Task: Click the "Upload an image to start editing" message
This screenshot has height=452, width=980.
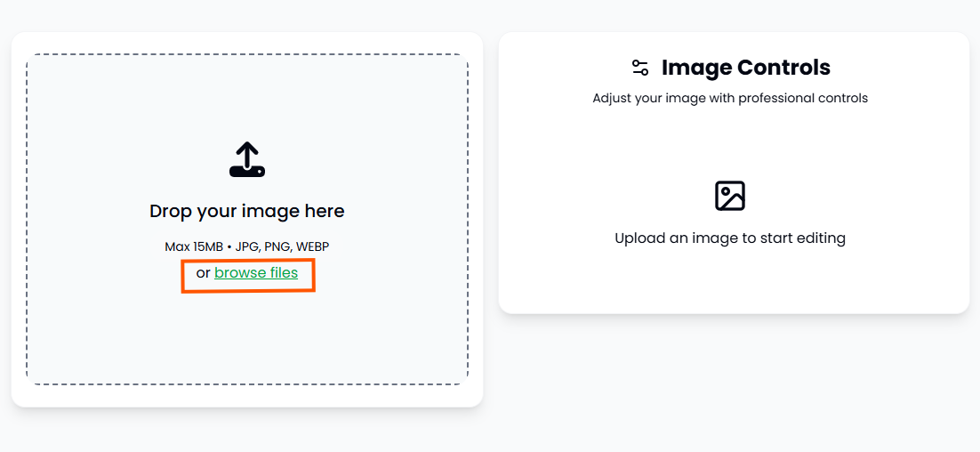Action: pyautogui.click(x=729, y=238)
